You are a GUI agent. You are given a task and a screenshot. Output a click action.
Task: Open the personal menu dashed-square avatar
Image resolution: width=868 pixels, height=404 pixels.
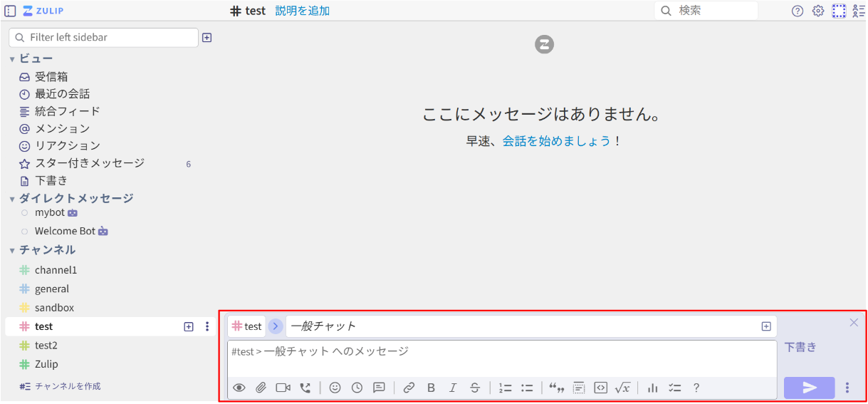point(839,11)
